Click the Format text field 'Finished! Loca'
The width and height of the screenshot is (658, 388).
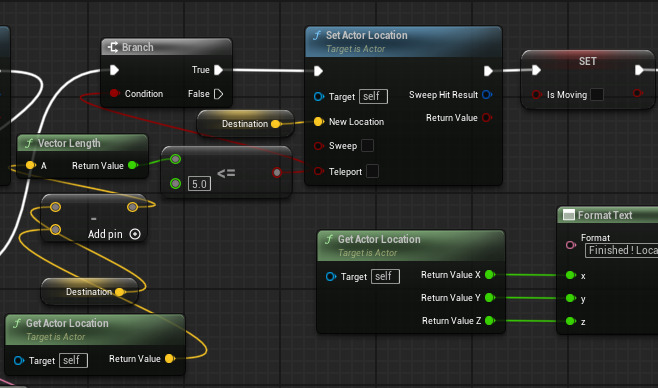pyautogui.click(x=621, y=250)
